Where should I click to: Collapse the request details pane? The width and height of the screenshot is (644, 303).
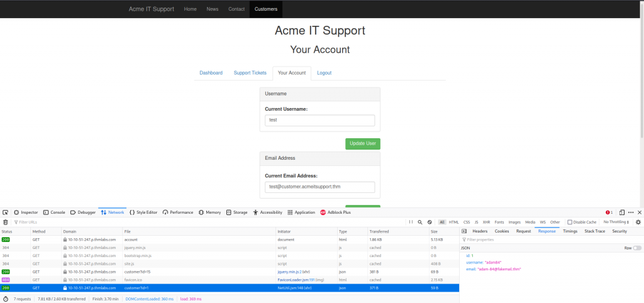pyautogui.click(x=465, y=231)
